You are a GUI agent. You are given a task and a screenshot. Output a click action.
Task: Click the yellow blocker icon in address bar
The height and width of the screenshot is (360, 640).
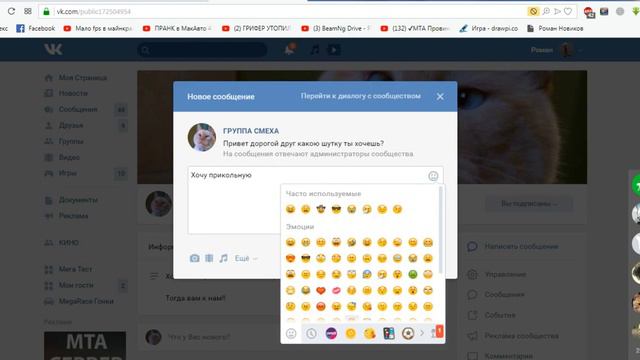tap(533, 11)
